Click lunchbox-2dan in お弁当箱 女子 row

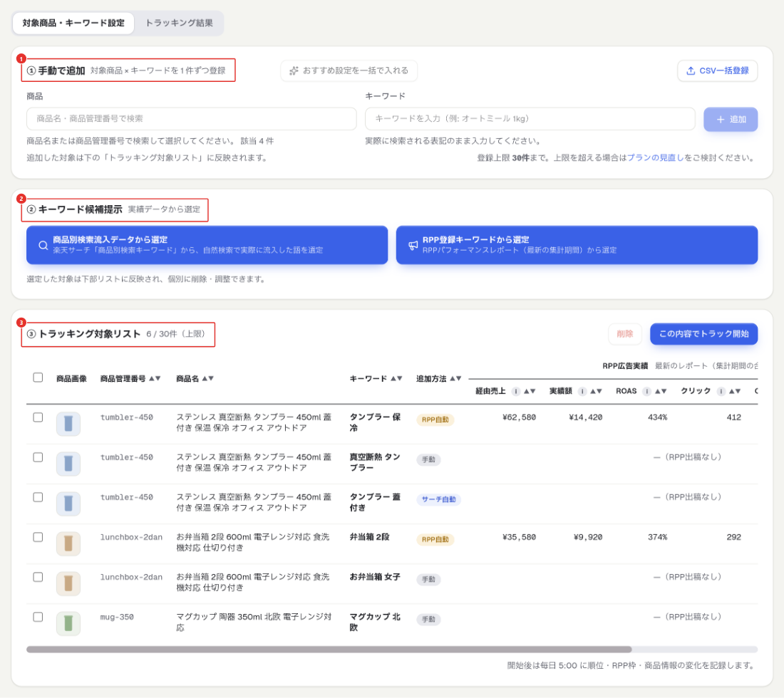pyautogui.click(x=131, y=577)
